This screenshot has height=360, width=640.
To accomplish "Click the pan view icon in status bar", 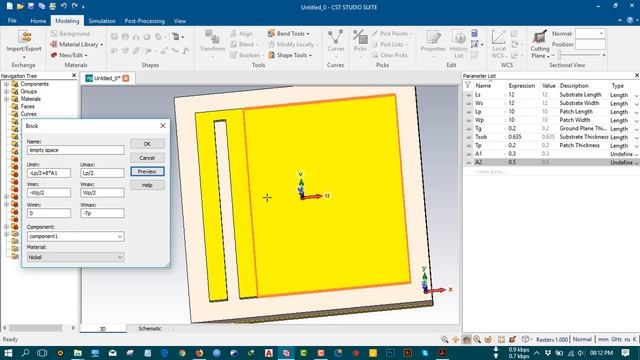I will click(x=456, y=340).
